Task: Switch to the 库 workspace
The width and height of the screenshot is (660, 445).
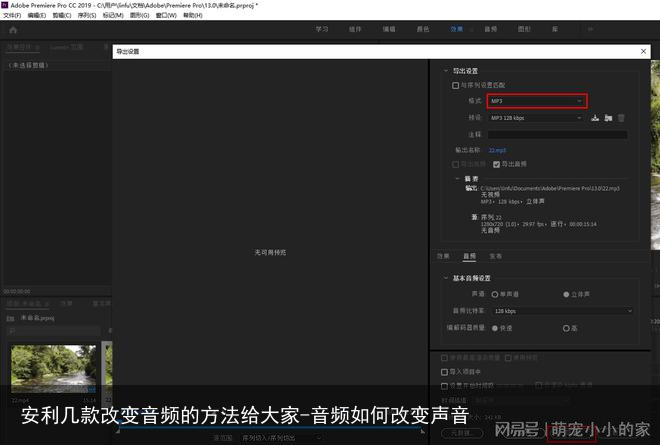Action: 555,29
